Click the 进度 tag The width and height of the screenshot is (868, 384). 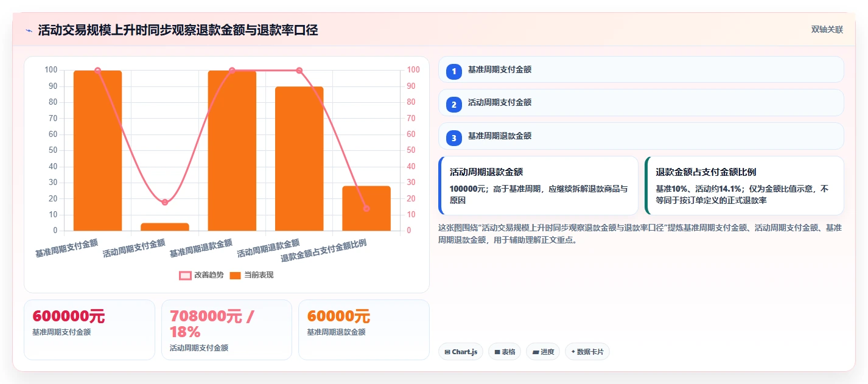coord(543,352)
